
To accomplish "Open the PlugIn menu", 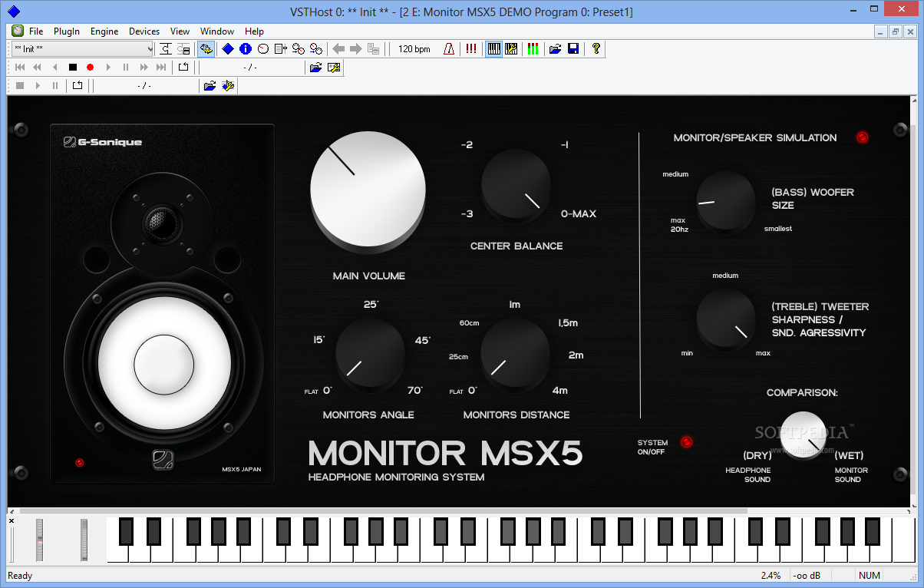I will [x=67, y=31].
